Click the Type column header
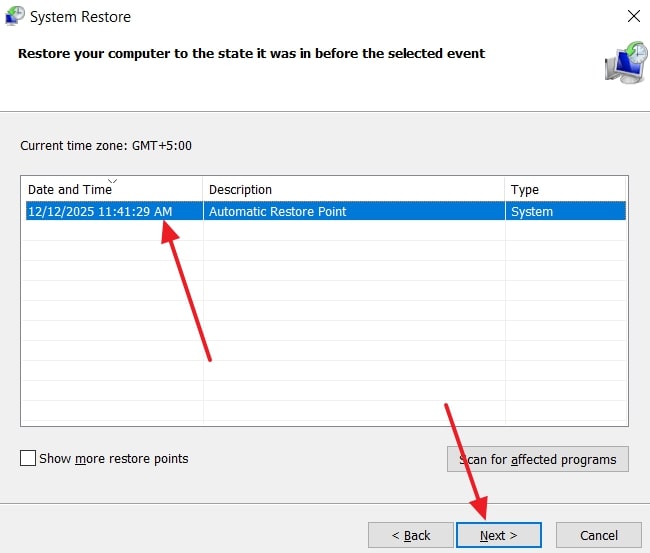This screenshot has width=650, height=553. [x=565, y=189]
